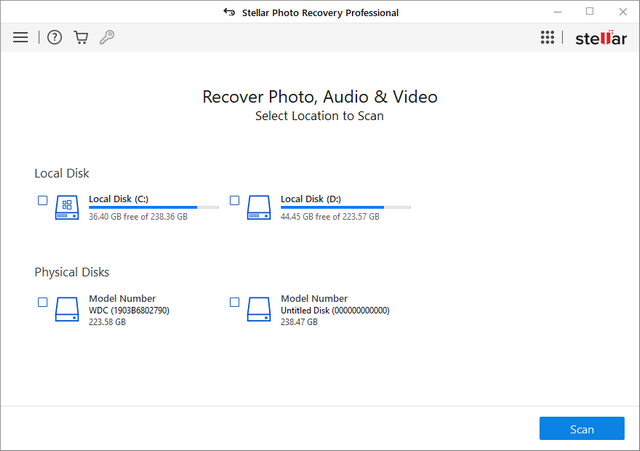Click the Local Disk (C:) usage bar
Viewport: 640px width, 451px height.
point(153,207)
